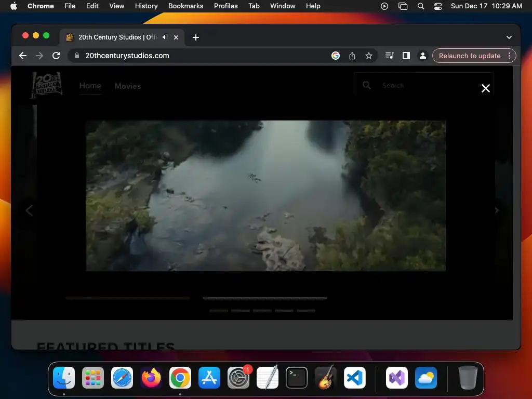Viewport: 532px width, 399px height.
Task: Click the date and time in menu bar
Action: (486, 6)
